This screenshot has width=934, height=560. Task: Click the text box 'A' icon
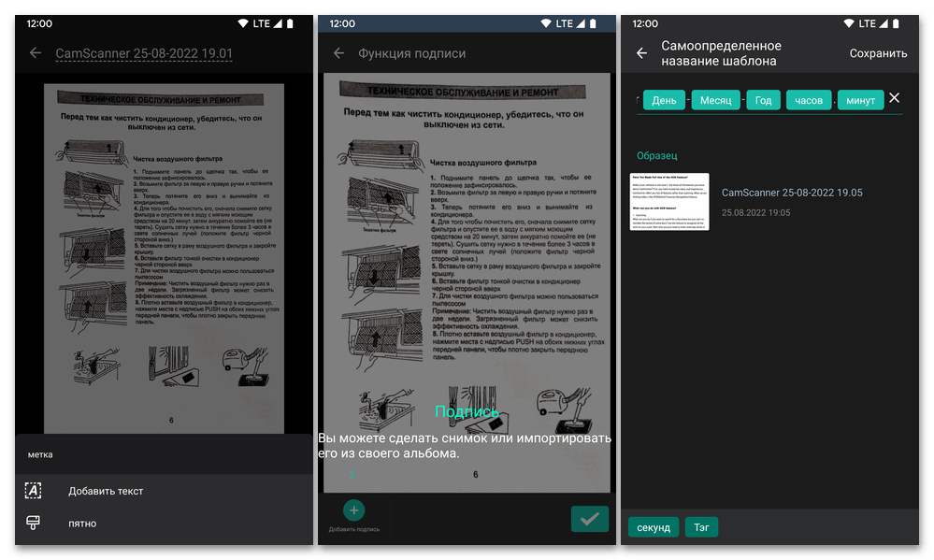point(34,491)
